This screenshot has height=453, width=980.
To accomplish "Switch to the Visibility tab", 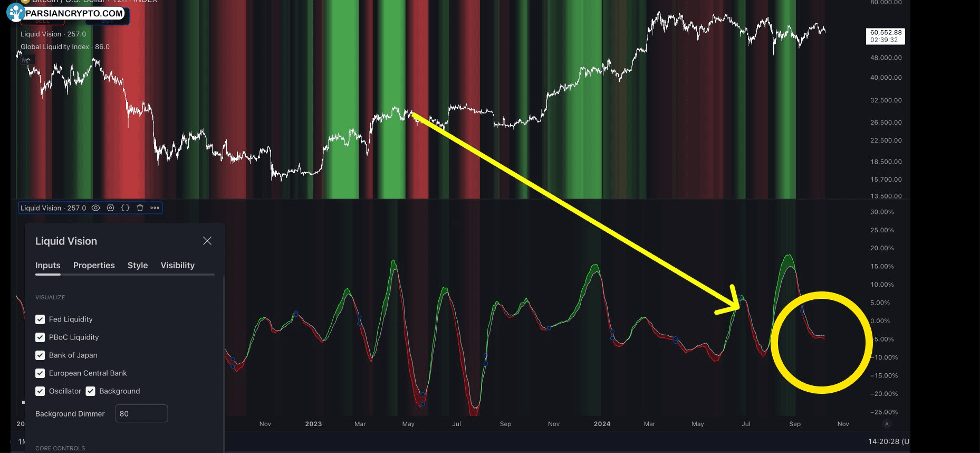I will pyautogui.click(x=178, y=265).
